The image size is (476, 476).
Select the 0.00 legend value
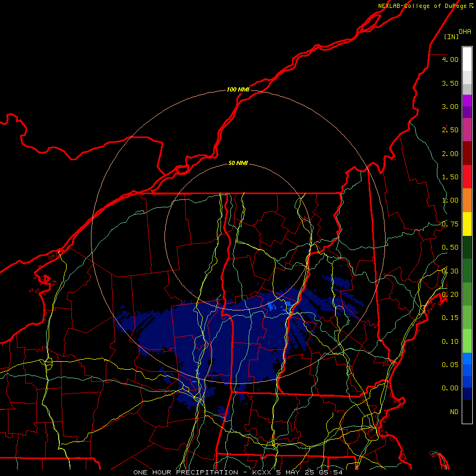tap(450, 388)
